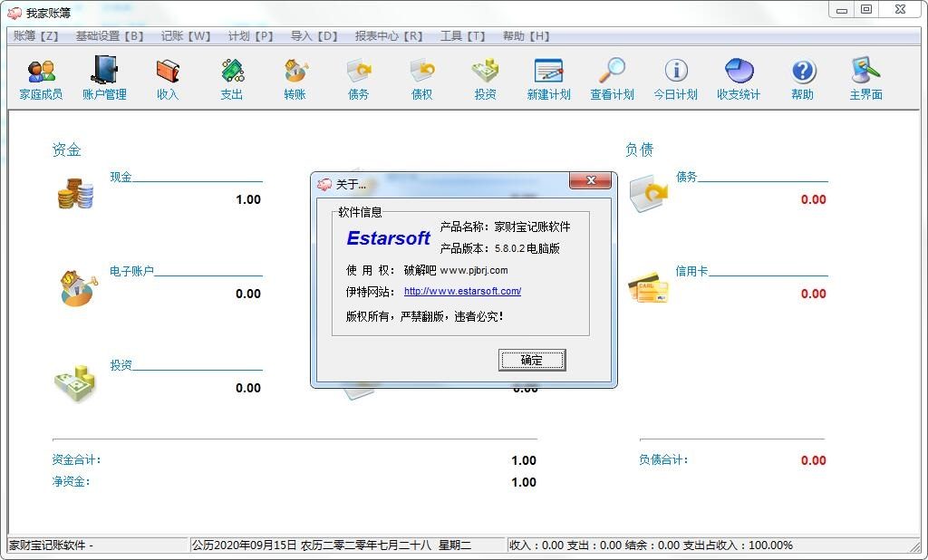The height and width of the screenshot is (560, 928).
Task: Click the 帮助 help question mark icon
Action: 803,80
